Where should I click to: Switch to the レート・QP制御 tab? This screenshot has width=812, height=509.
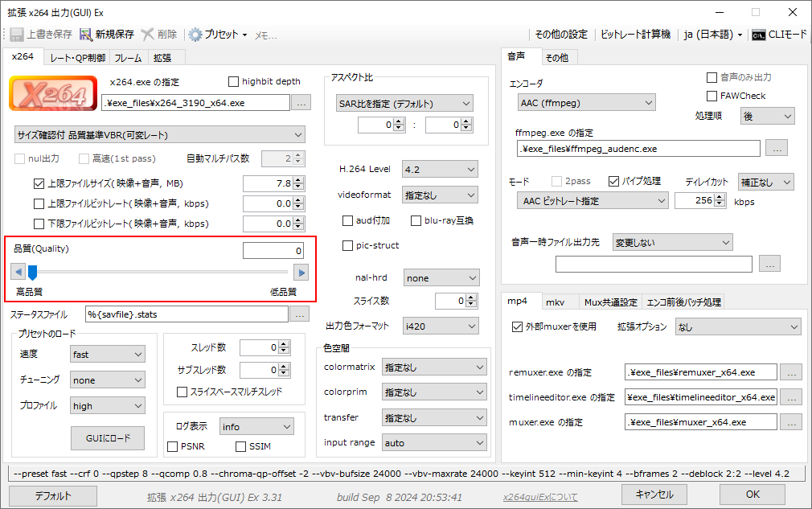[77, 57]
